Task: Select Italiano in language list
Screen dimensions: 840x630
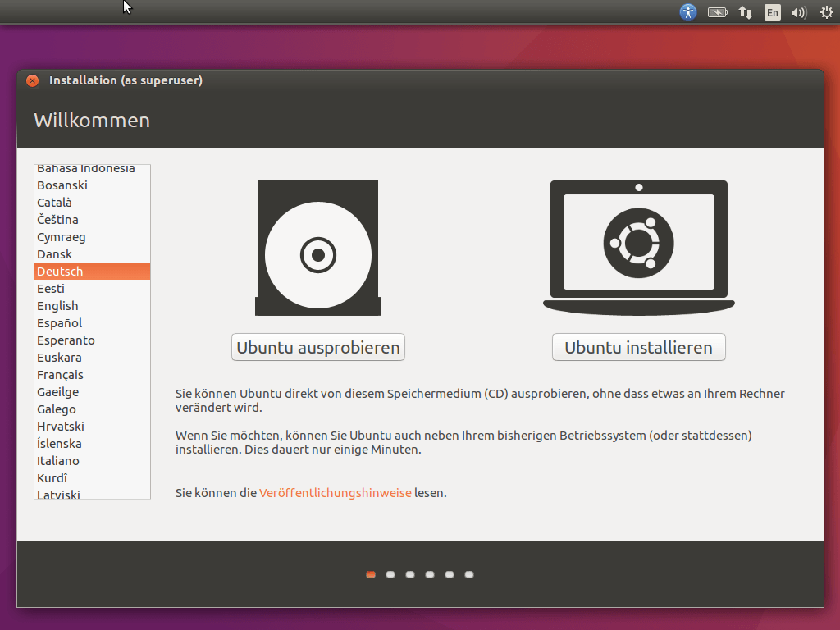Action: coord(92,461)
